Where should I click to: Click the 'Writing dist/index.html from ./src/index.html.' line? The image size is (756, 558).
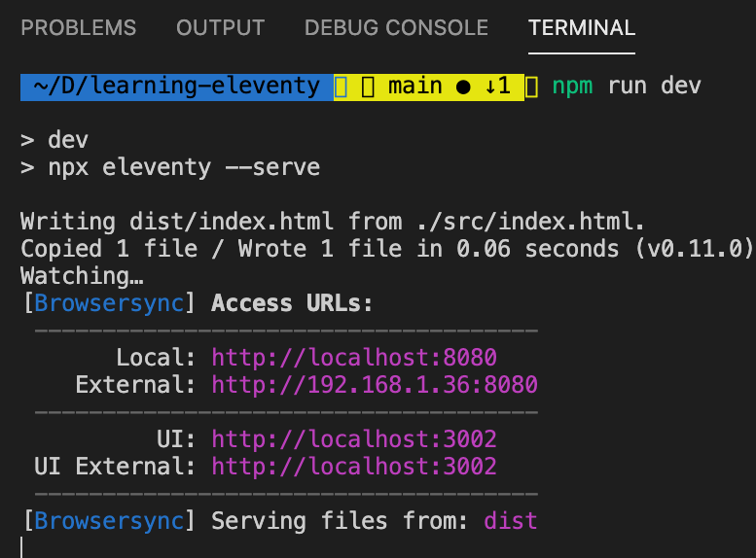coord(332,222)
